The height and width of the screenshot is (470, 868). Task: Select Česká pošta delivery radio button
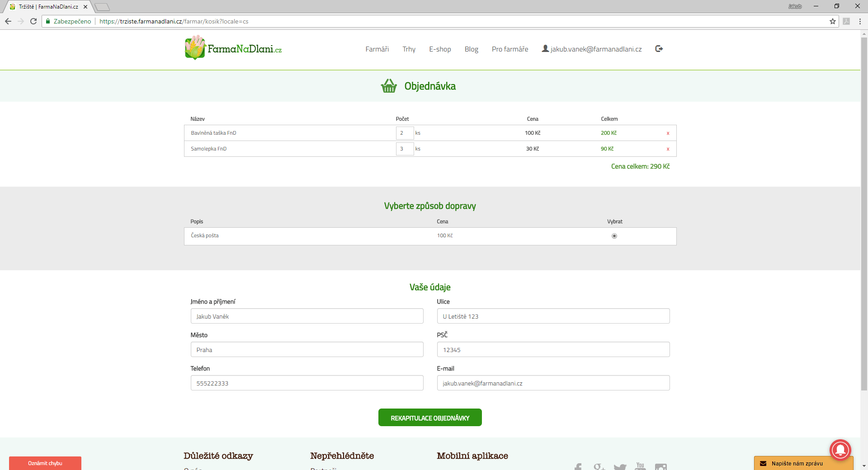pyautogui.click(x=614, y=236)
